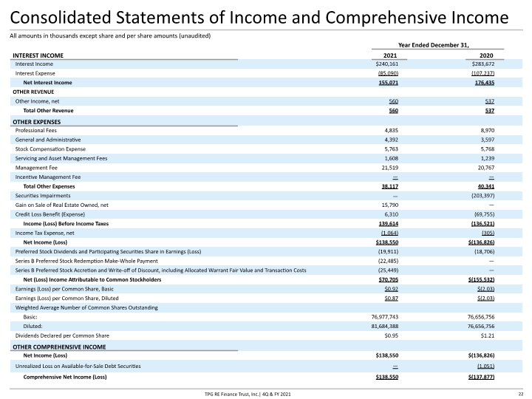The height and width of the screenshot is (399, 532).
Task: Click the diluted EPS value $0.87
Action: click(391, 299)
